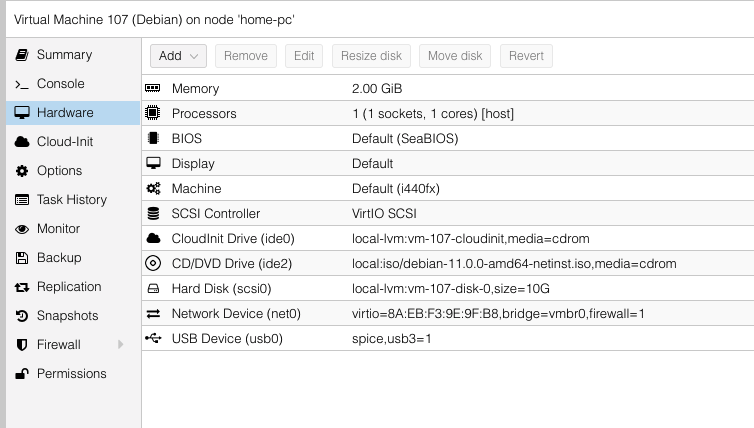Click the Backup floppy disk icon

21,258
